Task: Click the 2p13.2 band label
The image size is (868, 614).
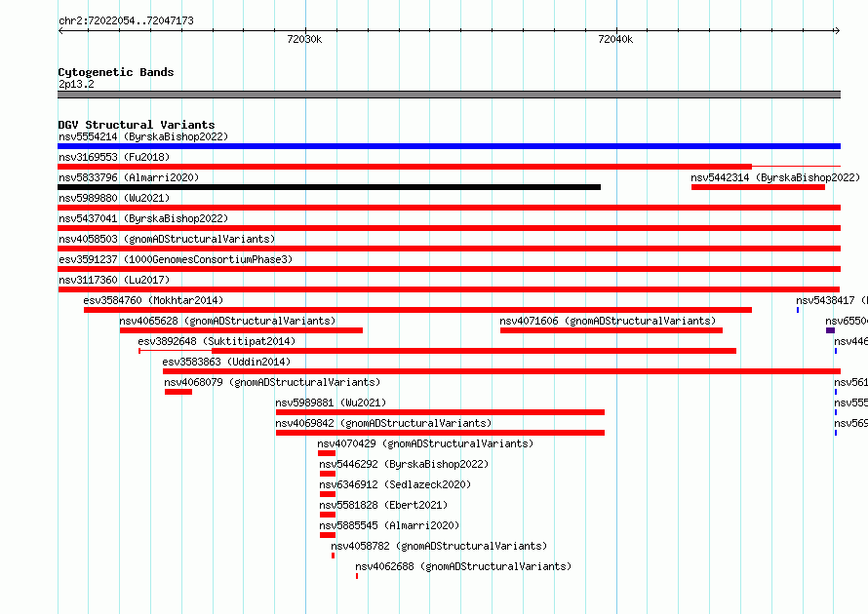Action: pyautogui.click(x=76, y=84)
